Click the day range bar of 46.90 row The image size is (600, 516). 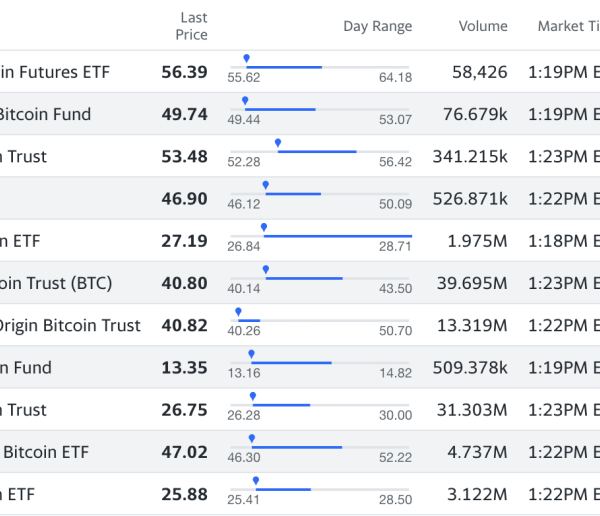pos(320,194)
